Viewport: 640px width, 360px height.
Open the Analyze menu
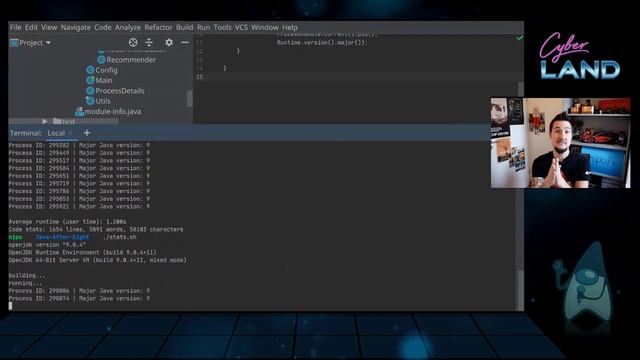pyautogui.click(x=128, y=27)
